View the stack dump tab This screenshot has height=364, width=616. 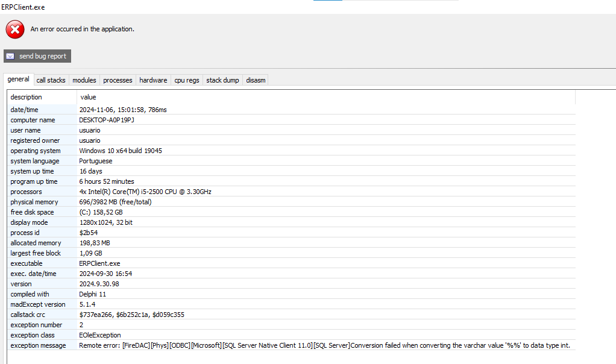coord(222,80)
